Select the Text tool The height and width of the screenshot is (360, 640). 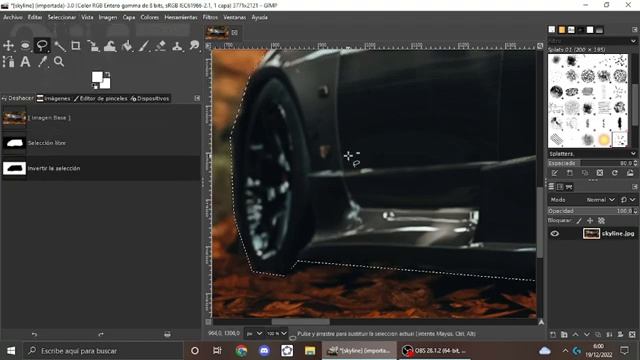click(25, 62)
